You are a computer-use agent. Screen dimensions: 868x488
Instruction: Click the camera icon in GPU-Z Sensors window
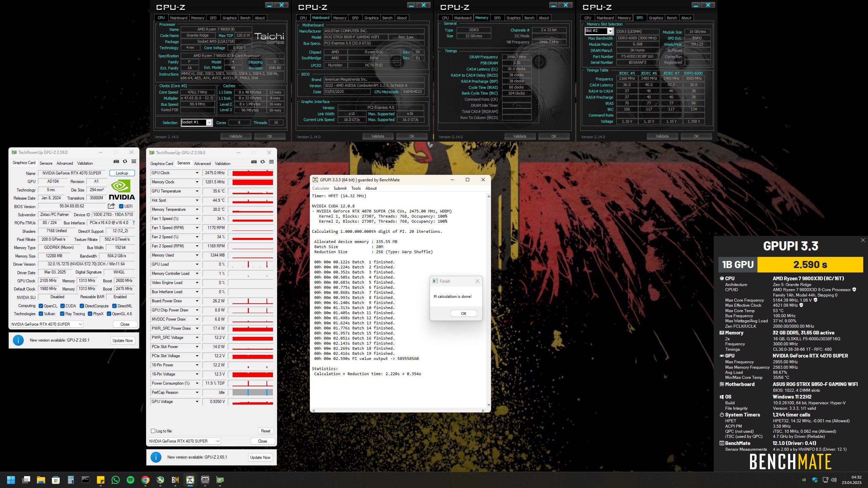coord(254,162)
